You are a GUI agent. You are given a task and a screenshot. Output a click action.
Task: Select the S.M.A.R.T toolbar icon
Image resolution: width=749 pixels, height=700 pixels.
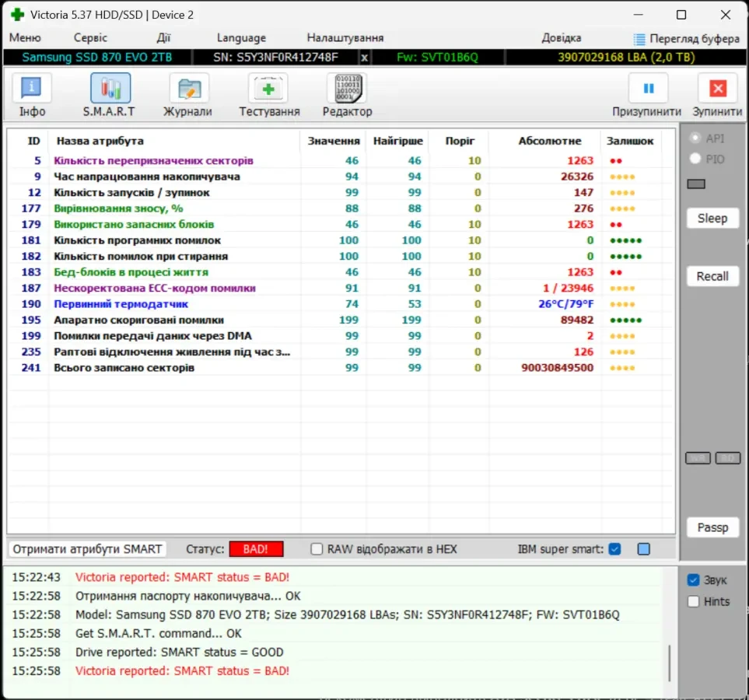110,89
